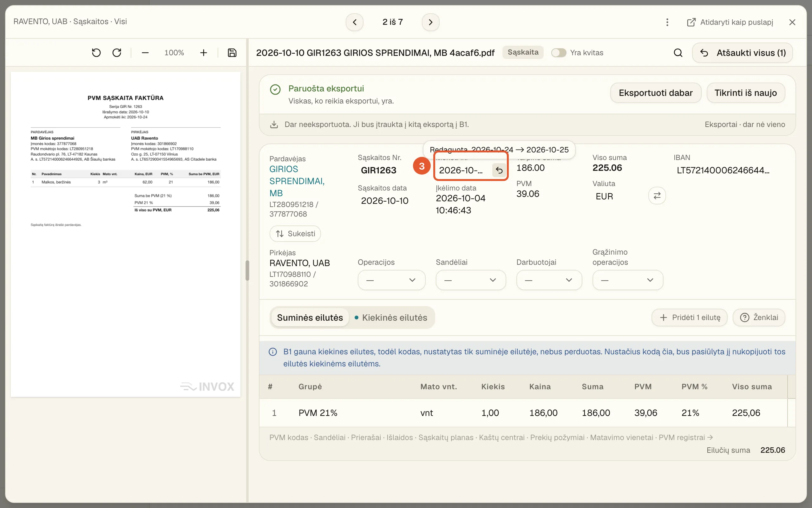
Task: Click the PVM 21% line row Grupė cell
Action: (318, 413)
